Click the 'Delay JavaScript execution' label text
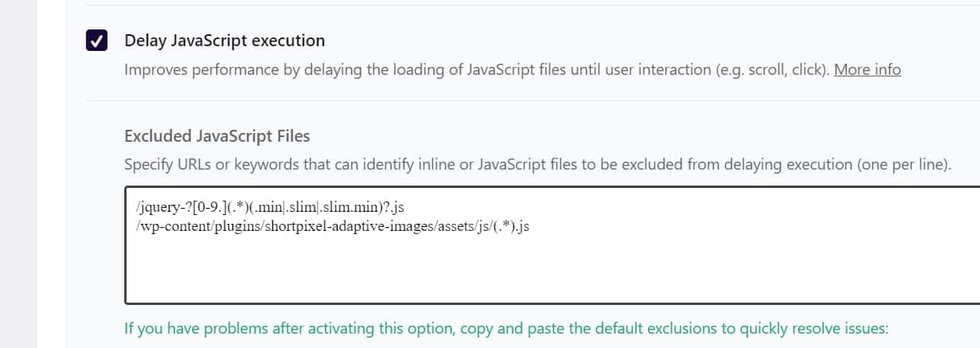 (x=225, y=41)
